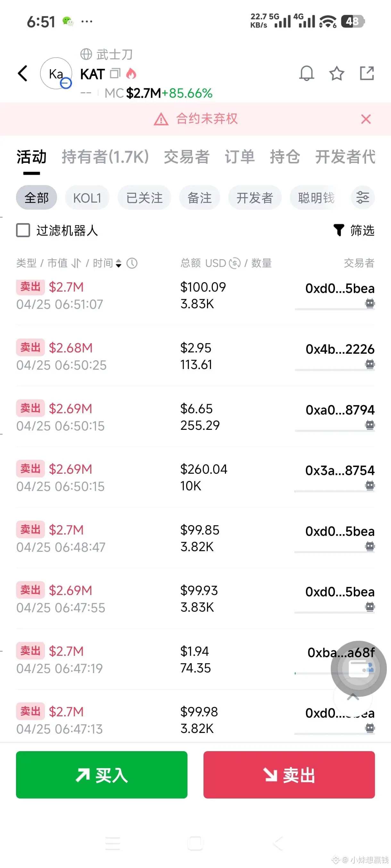Open the price alert bell icon
Image resolution: width=391 pixels, height=868 pixels.
306,73
